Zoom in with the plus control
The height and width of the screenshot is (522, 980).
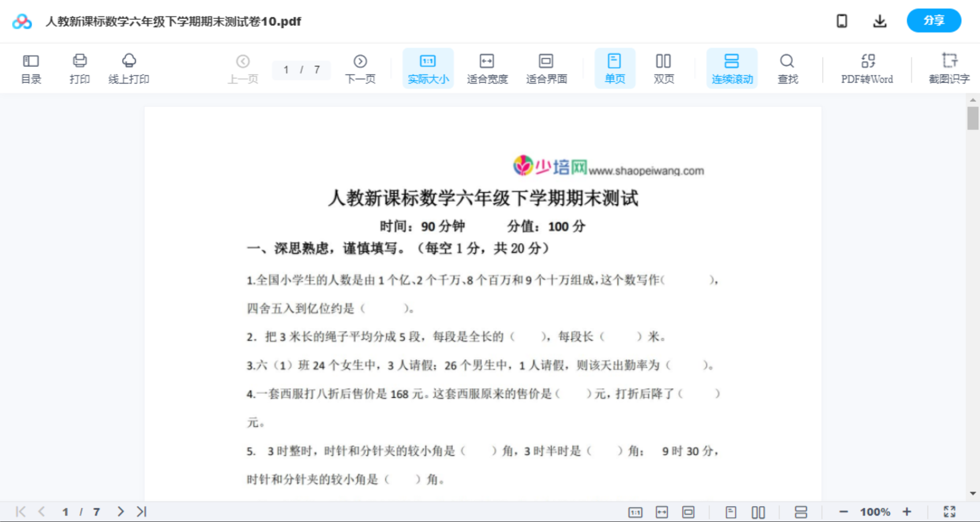pyautogui.click(x=908, y=511)
